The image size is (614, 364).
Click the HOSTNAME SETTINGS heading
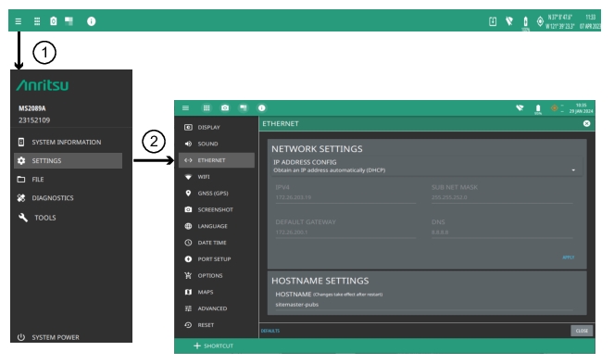[x=320, y=281]
